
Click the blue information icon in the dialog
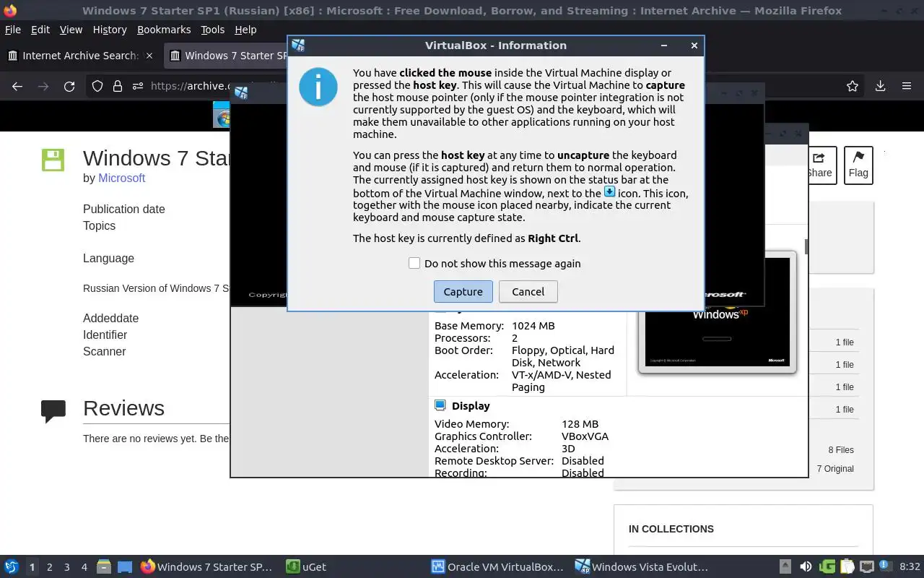pyautogui.click(x=318, y=87)
